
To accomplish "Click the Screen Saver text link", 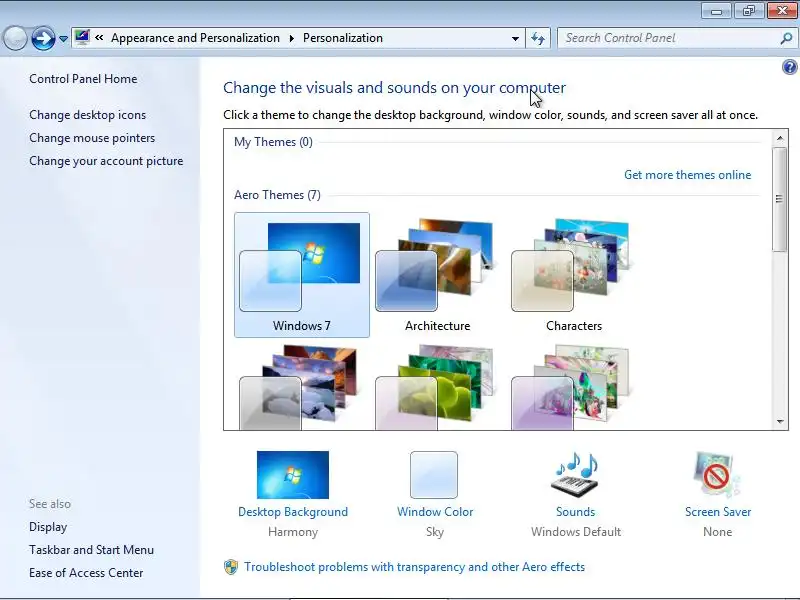I will (x=717, y=512).
